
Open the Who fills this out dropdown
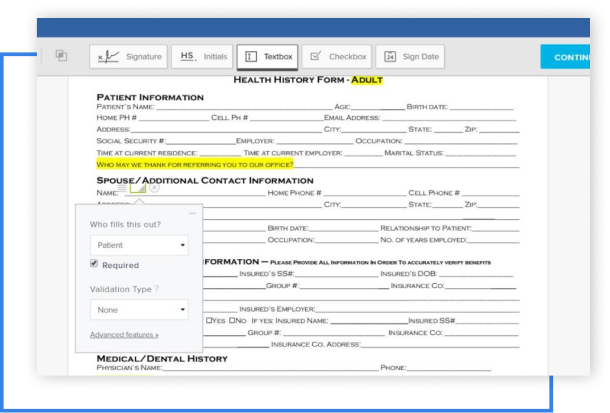[x=138, y=244]
